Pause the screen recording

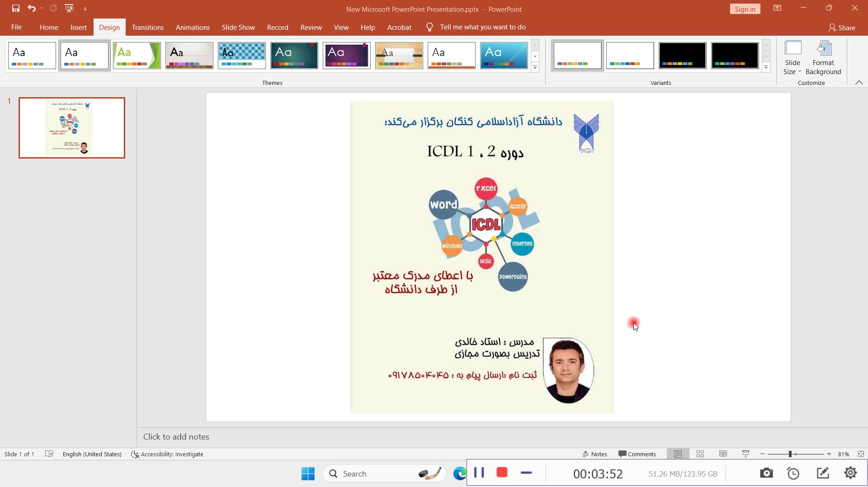[x=479, y=473]
